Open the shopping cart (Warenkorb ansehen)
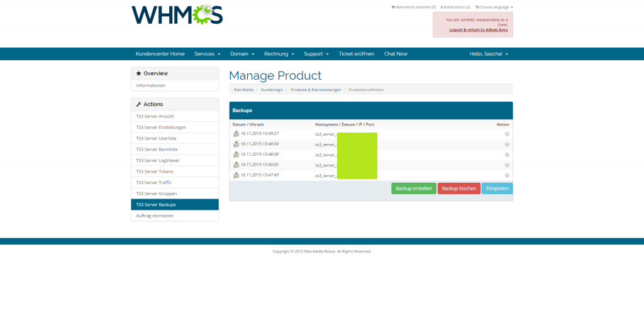This screenshot has width=644, height=331. [x=413, y=7]
